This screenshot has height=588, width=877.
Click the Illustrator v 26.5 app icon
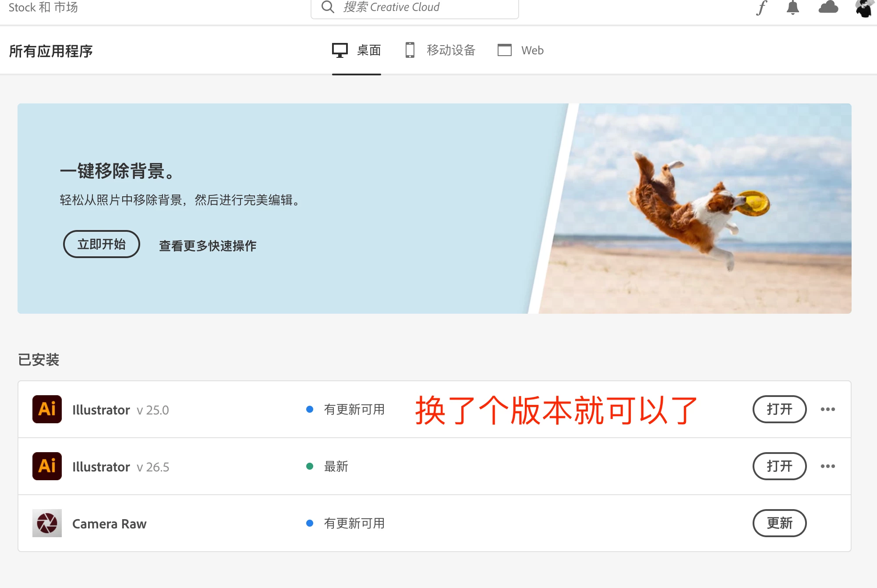click(x=47, y=466)
